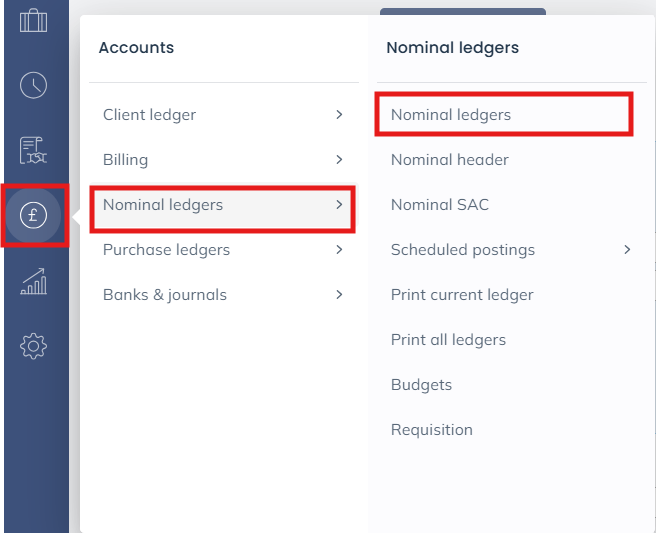Open the Client ledger menu item
The width and height of the screenshot is (656, 533).
(149, 115)
